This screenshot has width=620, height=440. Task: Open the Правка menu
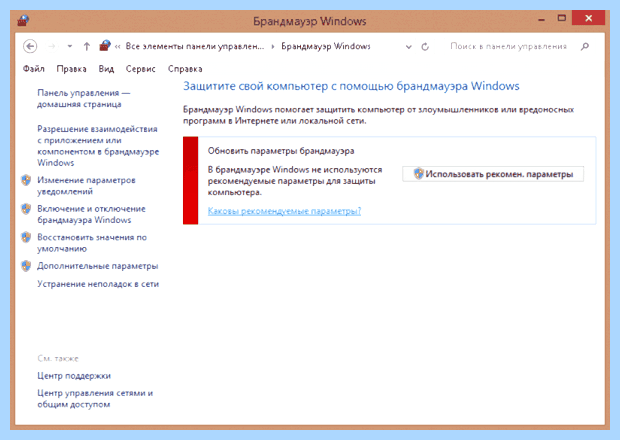point(72,69)
